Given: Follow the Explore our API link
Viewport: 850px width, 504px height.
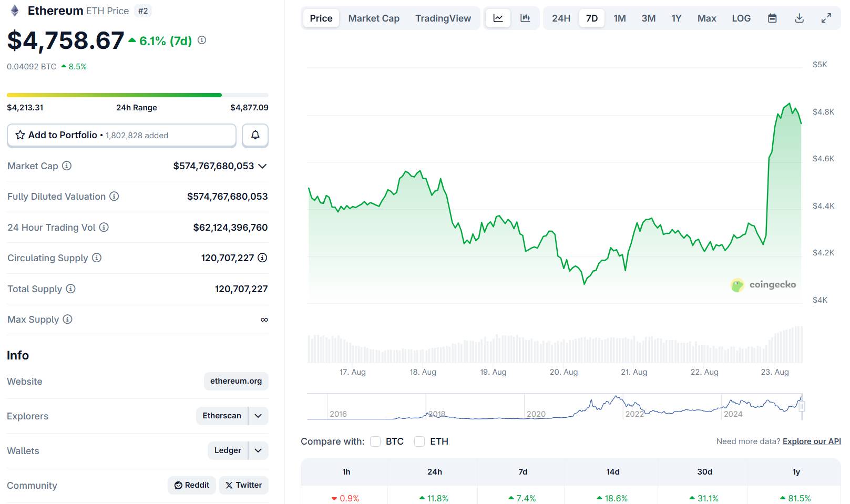Looking at the screenshot, I should (x=812, y=441).
